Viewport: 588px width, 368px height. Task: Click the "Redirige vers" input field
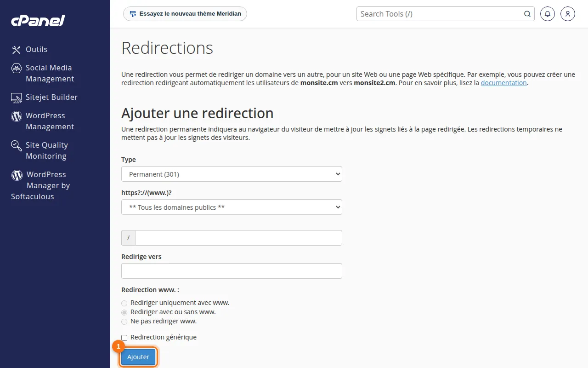232,271
